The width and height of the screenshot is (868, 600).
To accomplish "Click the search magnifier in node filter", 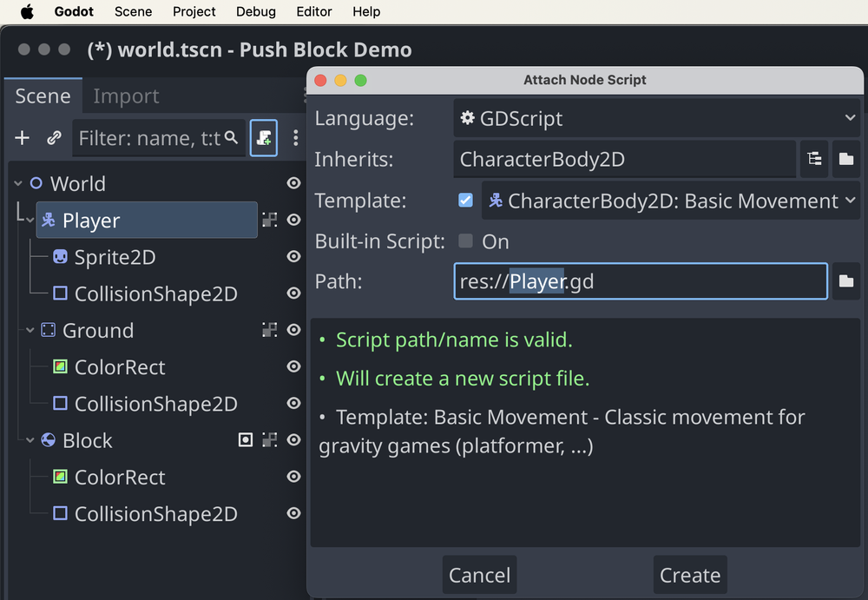I will click(232, 137).
